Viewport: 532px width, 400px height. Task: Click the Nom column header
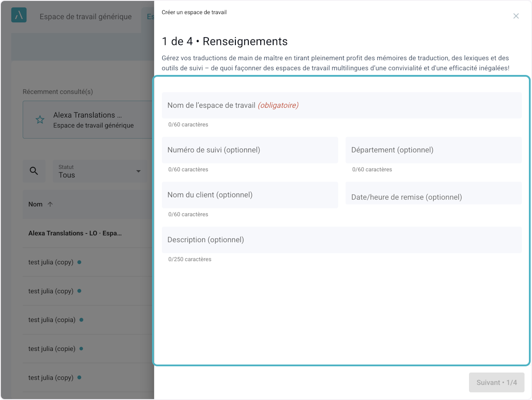pyautogui.click(x=35, y=204)
